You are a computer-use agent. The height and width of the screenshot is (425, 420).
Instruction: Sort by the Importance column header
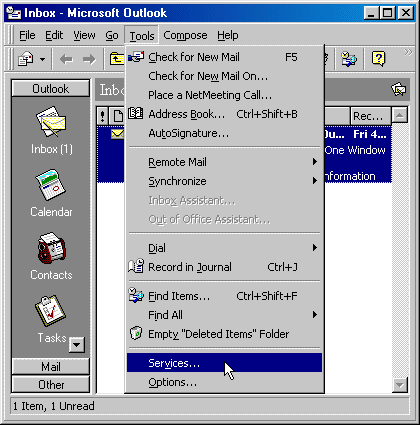coord(103,116)
